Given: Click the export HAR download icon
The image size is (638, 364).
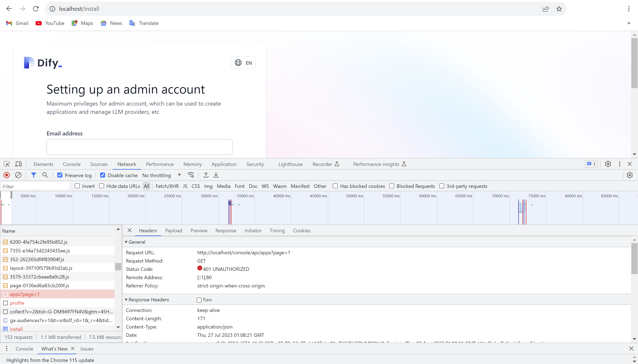Looking at the screenshot, I should point(216,175).
